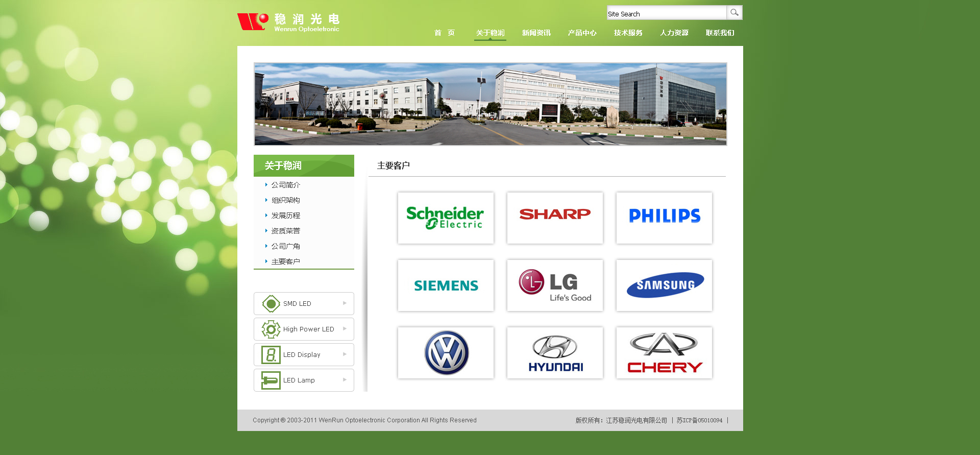Open the 联系我们 contact menu
This screenshot has width=980, height=455.
(720, 33)
